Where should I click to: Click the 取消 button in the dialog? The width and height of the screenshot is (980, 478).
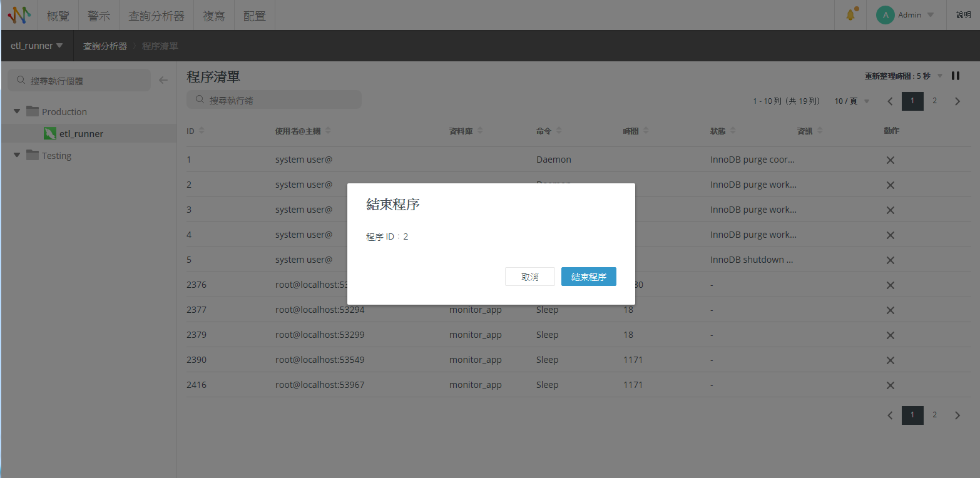529,277
